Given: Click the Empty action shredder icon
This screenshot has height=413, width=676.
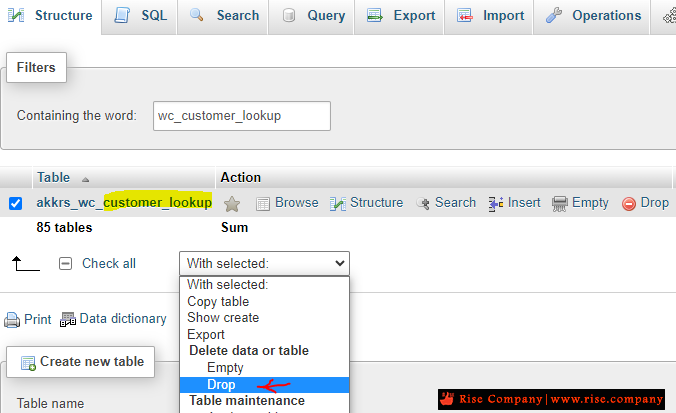Looking at the screenshot, I should click(560, 203).
